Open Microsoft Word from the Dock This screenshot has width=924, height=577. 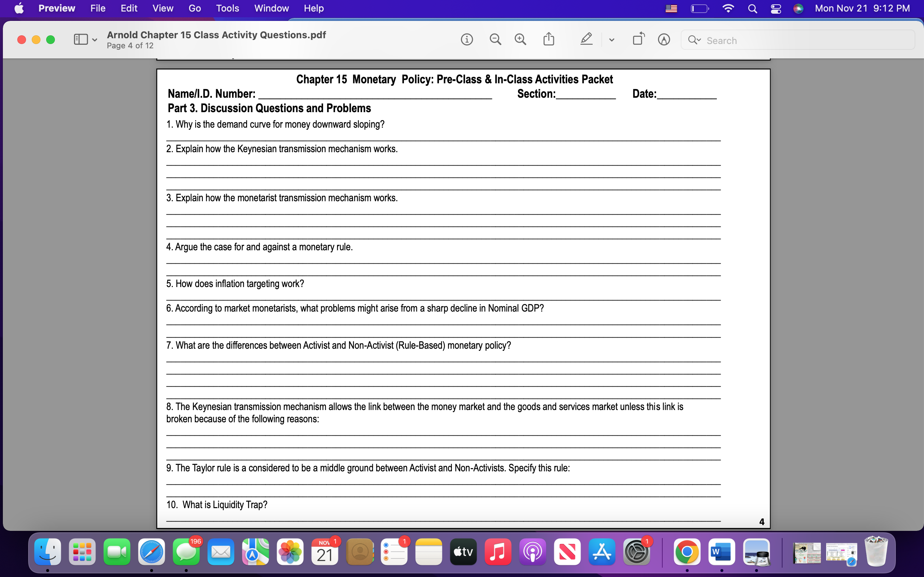721,552
